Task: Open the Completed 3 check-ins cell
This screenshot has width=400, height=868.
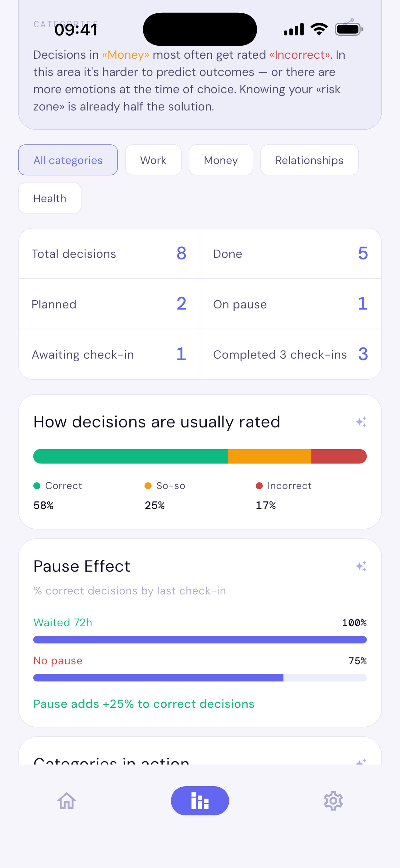Action: pos(290,354)
